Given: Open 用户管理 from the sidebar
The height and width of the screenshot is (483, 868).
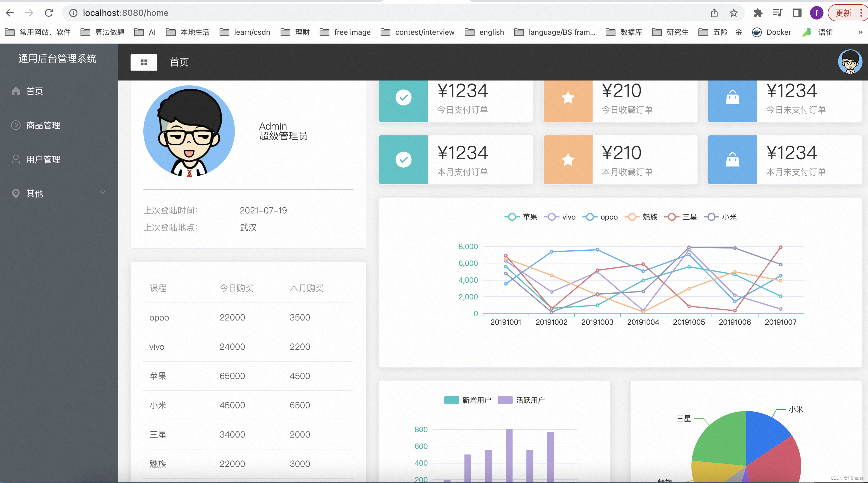Looking at the screenshot, I should pos(43,159).
